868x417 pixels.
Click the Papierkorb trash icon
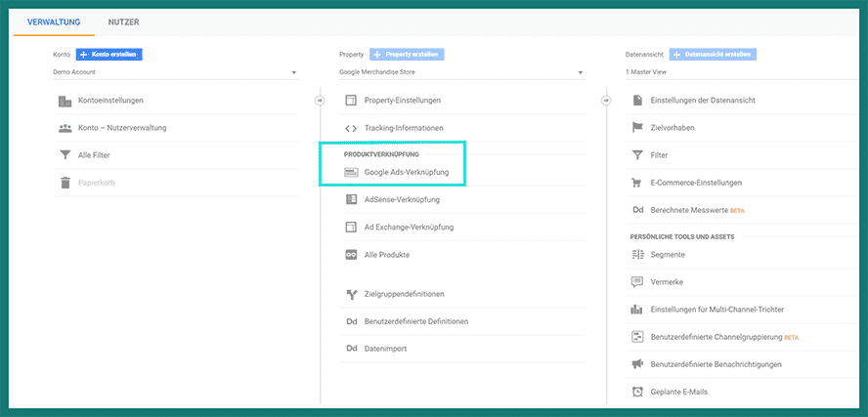click(x=65, y=183)
